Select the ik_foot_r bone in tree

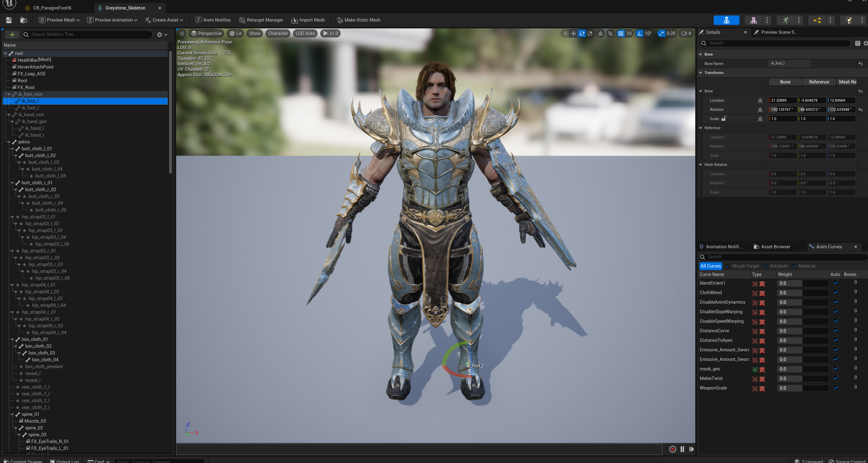click(30, 108)
